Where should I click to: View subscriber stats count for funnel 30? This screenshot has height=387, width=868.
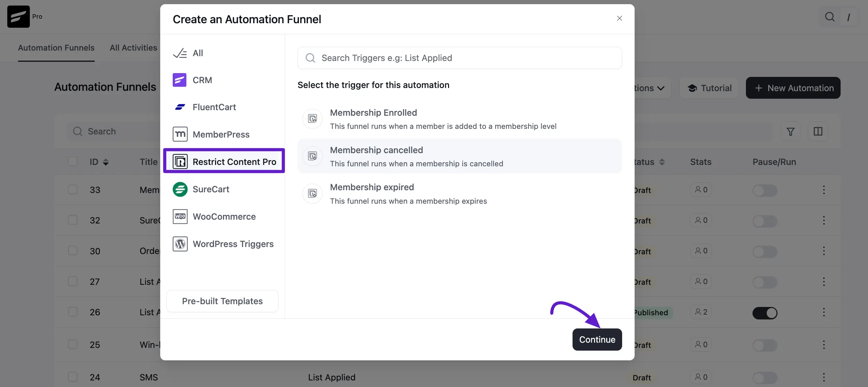(x=701, y=250)
